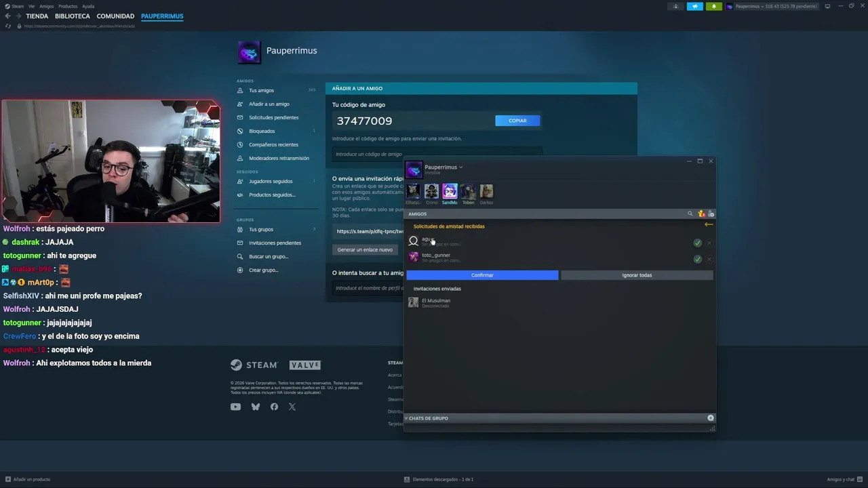Open the Productos menu
The image size is (868, 488).
pyautogui.click(x=68, y=6)
